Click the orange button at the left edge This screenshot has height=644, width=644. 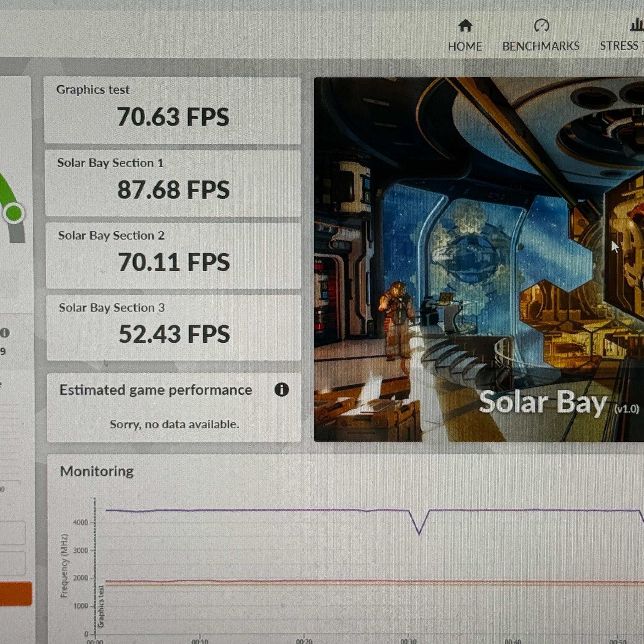pos(16,594)
